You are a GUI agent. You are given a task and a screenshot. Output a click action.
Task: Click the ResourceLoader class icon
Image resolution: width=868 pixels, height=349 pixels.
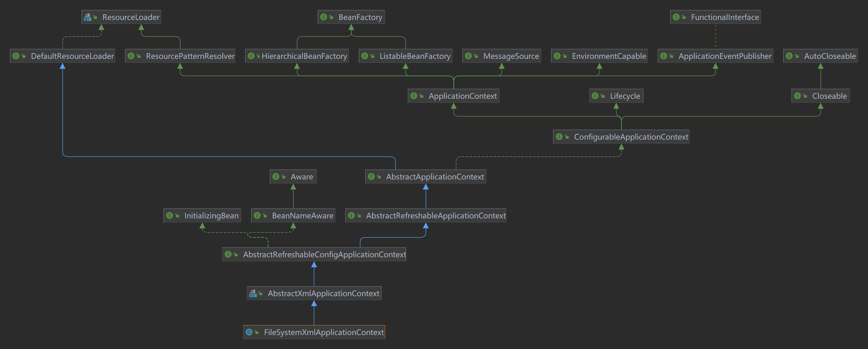pyautogui.click(x=88, y=17)
